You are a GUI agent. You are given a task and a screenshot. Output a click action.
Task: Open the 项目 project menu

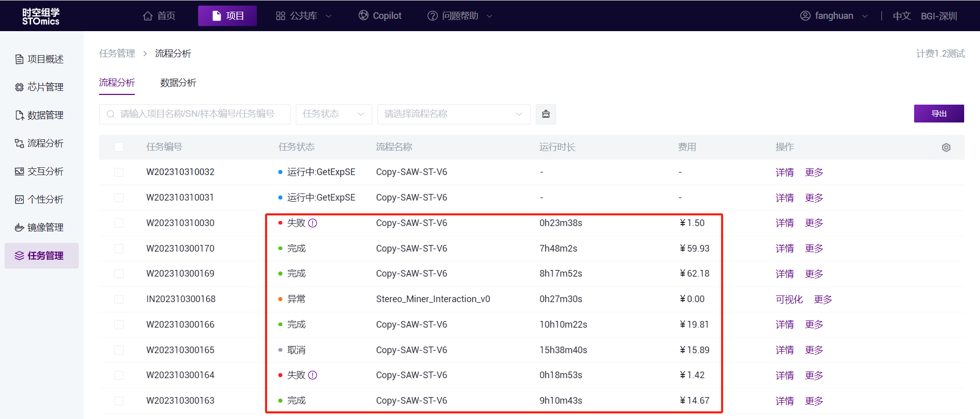[227, 16]
